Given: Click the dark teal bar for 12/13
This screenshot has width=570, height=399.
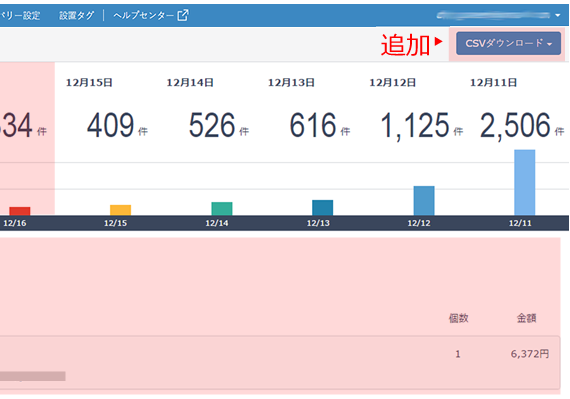Looking at the screenshot, I should point(322,207).
